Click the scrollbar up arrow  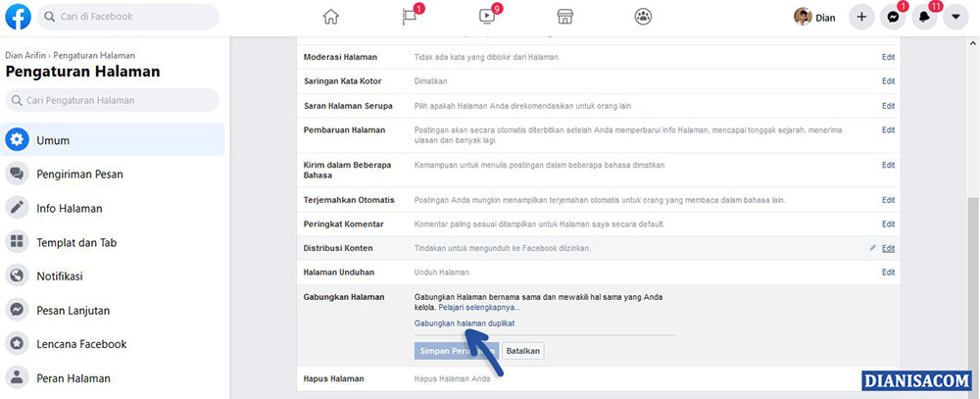[x=972, y=43]
